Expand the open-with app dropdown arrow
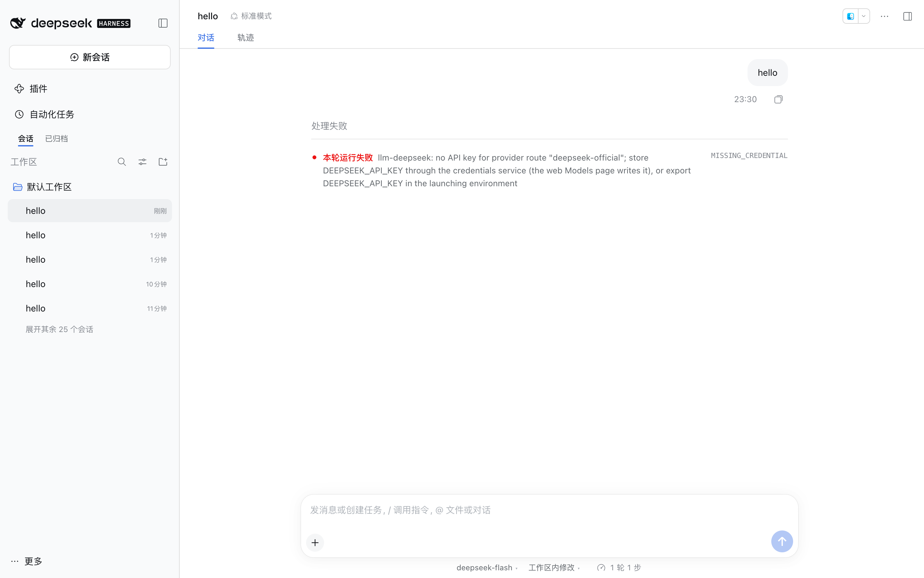This screenshot has width=924, height=578. pyautogui.click(x=864, y=16)
